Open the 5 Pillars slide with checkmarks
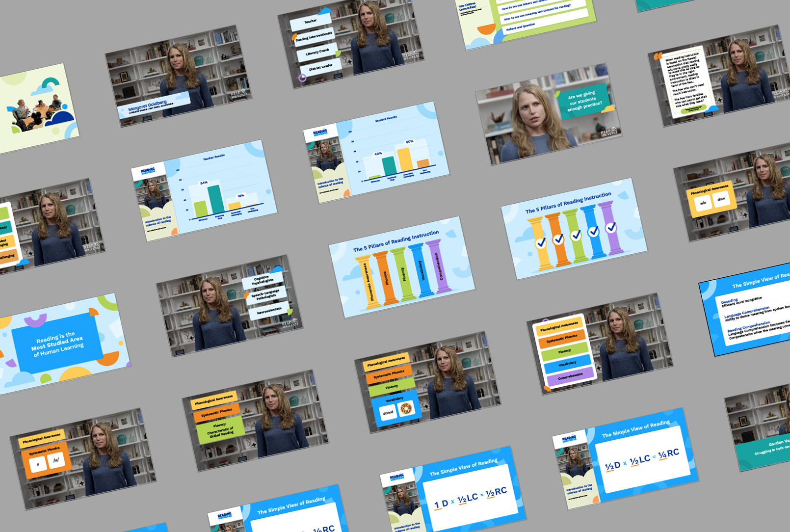 point(574,229)
